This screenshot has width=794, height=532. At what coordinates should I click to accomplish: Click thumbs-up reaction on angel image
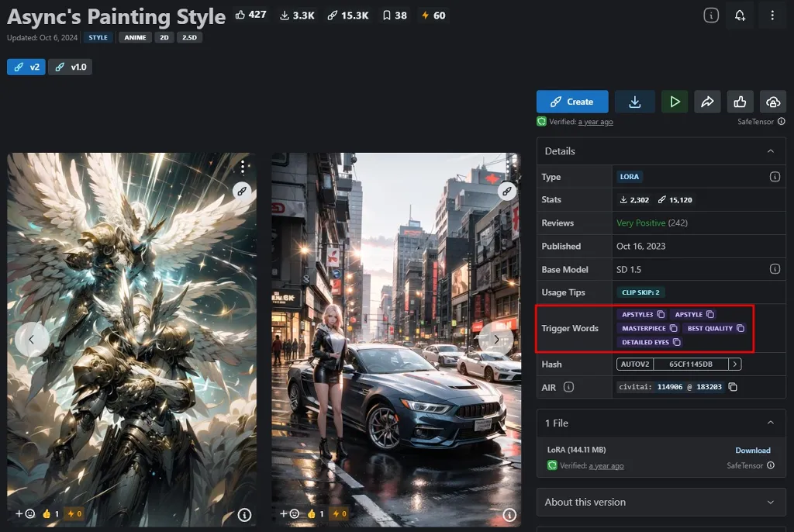click(x=50, y=513)
